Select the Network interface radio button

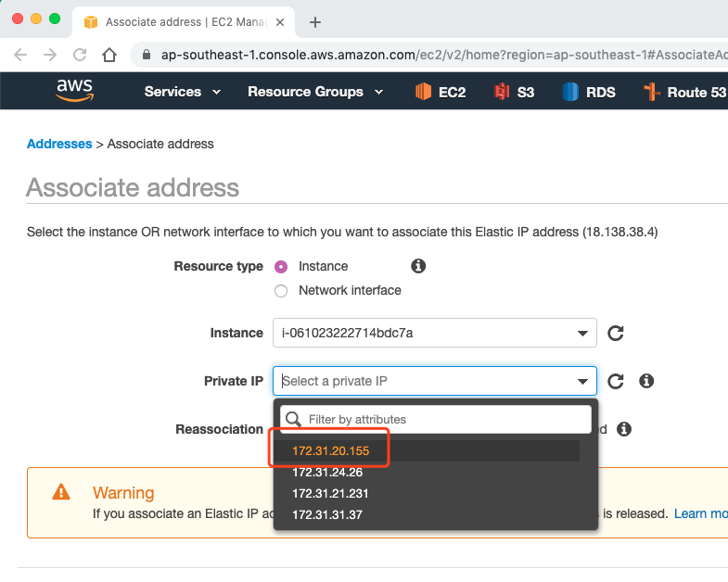click(281, 291)
